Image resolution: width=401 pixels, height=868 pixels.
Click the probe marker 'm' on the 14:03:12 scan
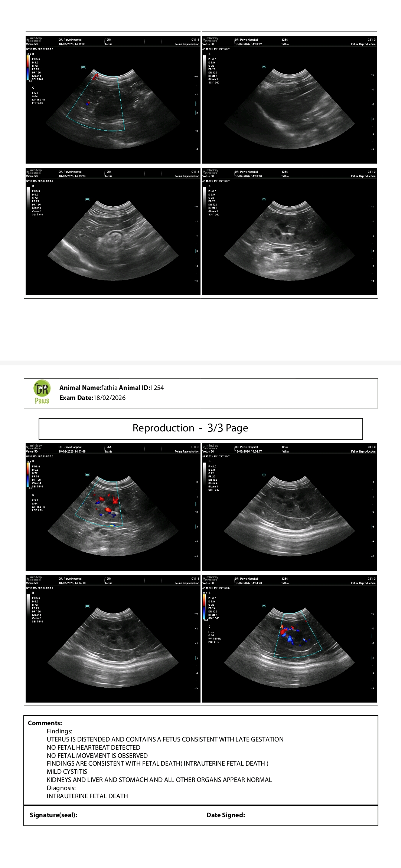pyautogui.click(x=264, y=67)
